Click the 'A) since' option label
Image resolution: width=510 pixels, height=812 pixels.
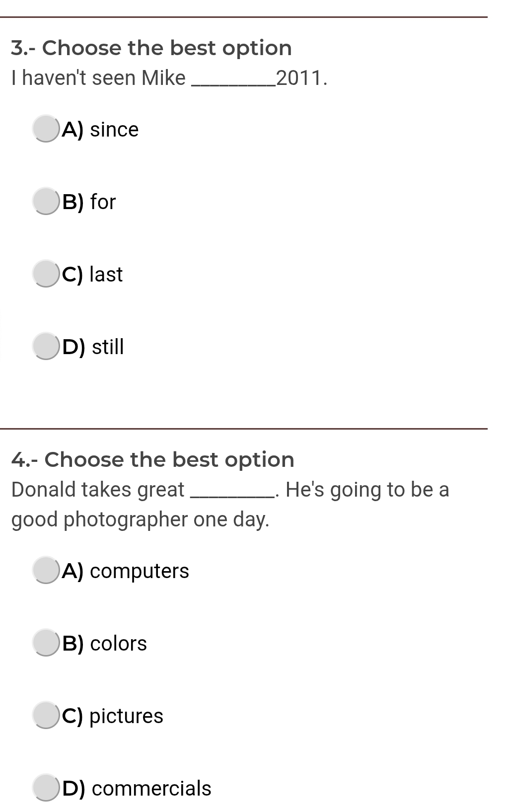click(x=100, y=130)
